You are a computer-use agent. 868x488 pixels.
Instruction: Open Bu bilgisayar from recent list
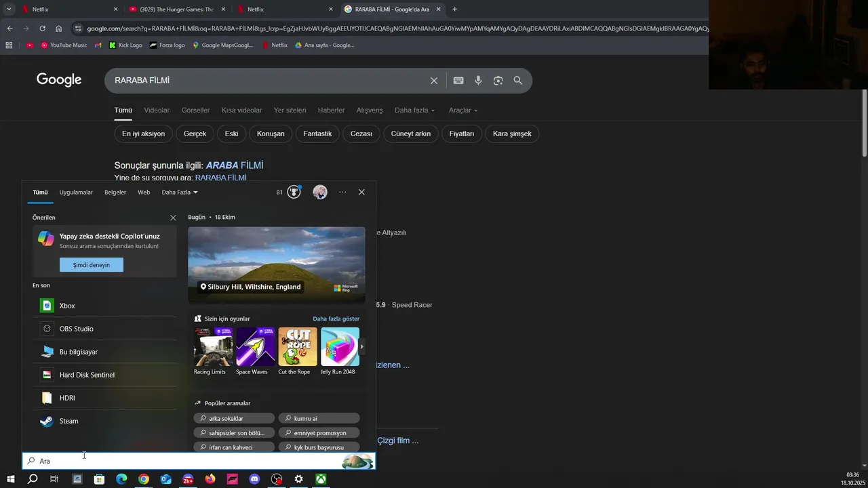coord(104,352)
